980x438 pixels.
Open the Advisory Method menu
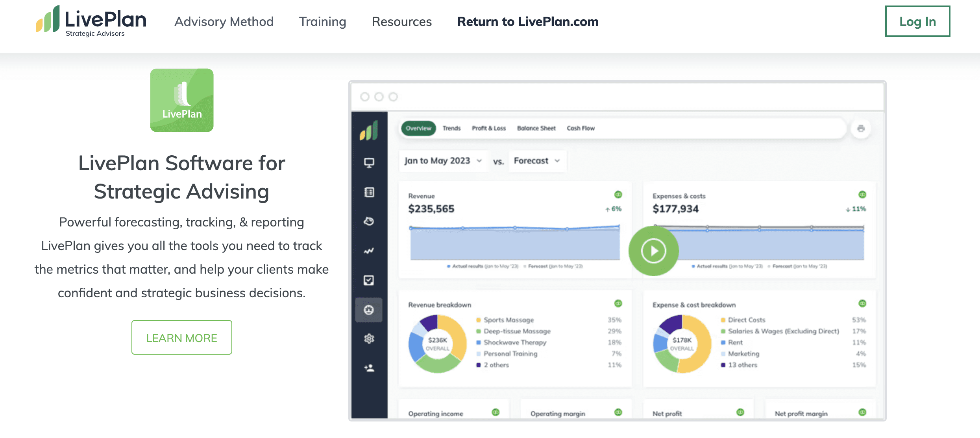(224, 22)
